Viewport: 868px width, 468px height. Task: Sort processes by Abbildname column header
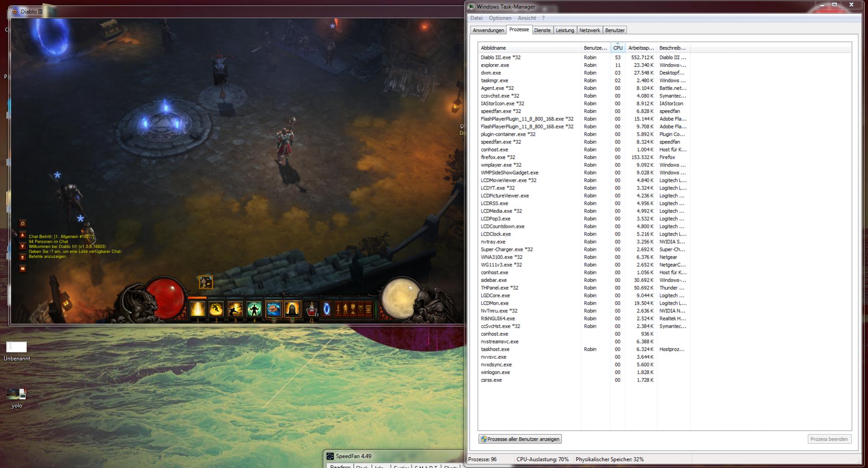[x=529, y=48]
